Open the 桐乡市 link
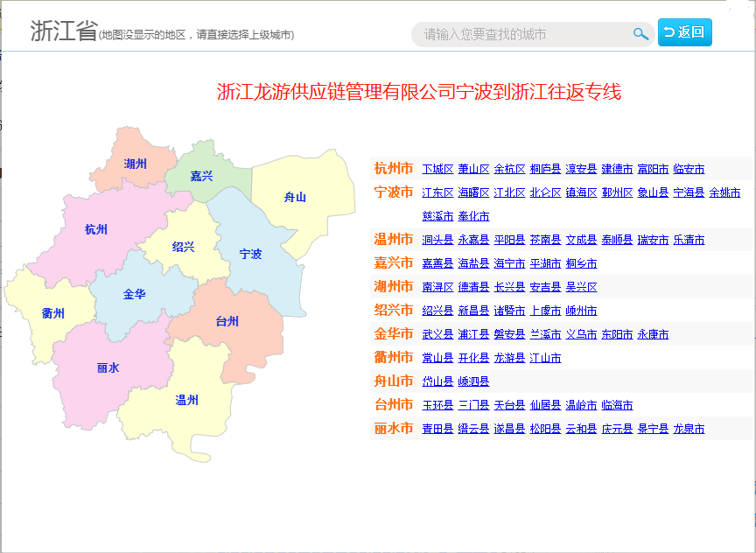Viewport: 756px width, 553px height. click(581, 263)
